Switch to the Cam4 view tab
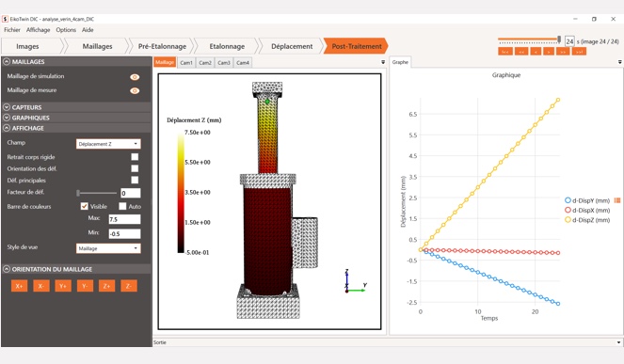Viewport: 624px width, 364px height. click(243, 63)
